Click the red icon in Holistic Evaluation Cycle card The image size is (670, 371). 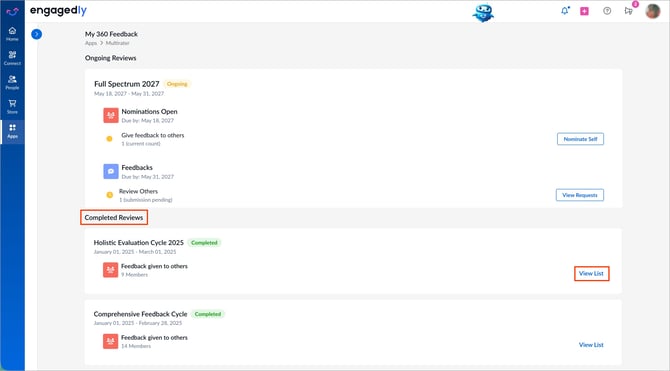[110, 270]
